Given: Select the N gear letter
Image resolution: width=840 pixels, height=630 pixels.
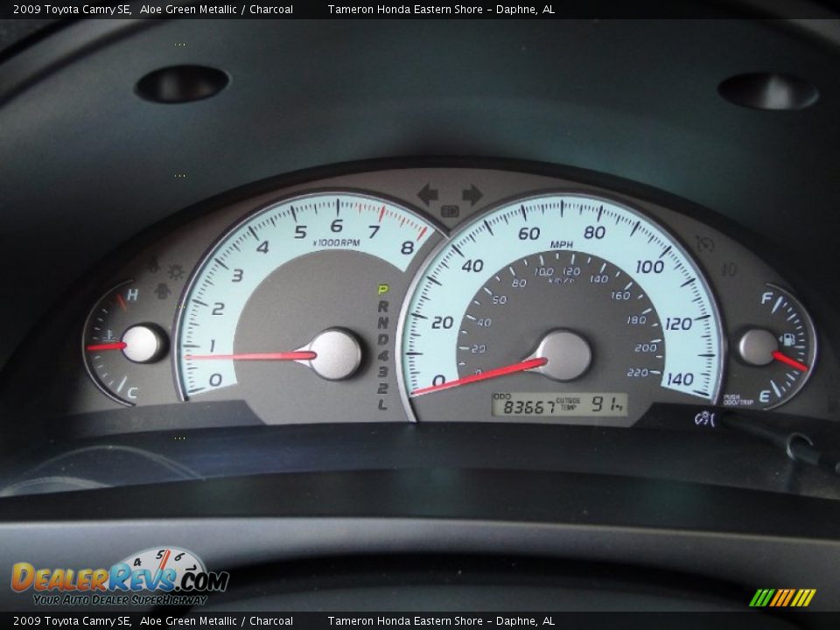Looking at the screenshot, I should click(x=382, y=323).
